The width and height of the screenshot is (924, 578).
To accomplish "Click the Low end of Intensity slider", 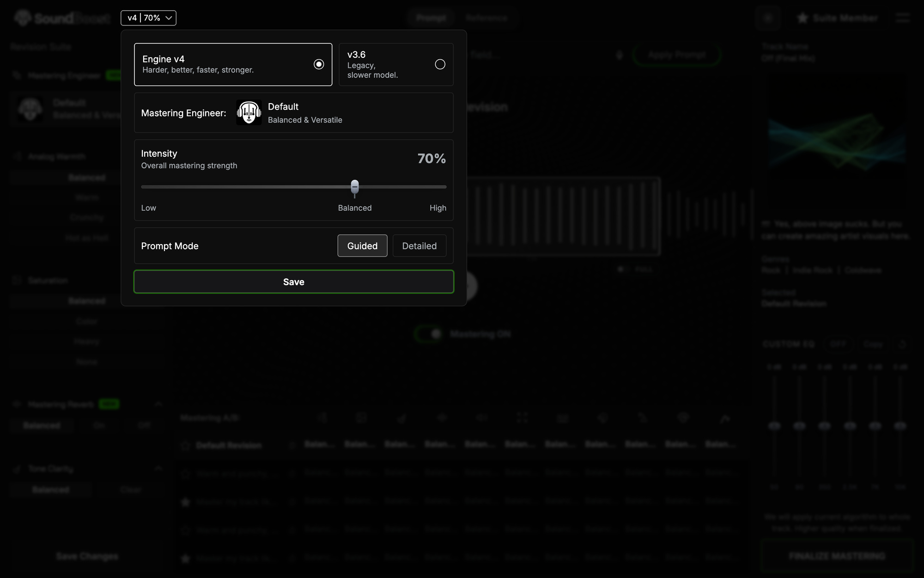I will pos(148,208).
